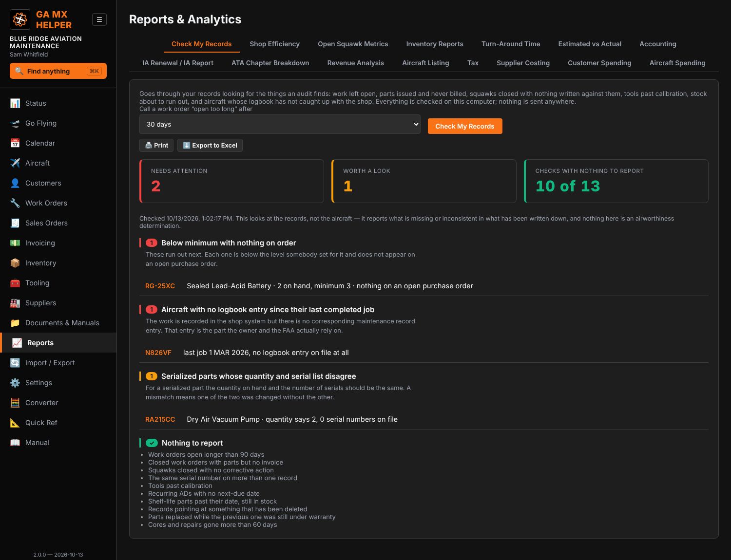Open Go Flying via its airplane icon
731x560 pixels.
pyautogui.click(x=15, y=123)
